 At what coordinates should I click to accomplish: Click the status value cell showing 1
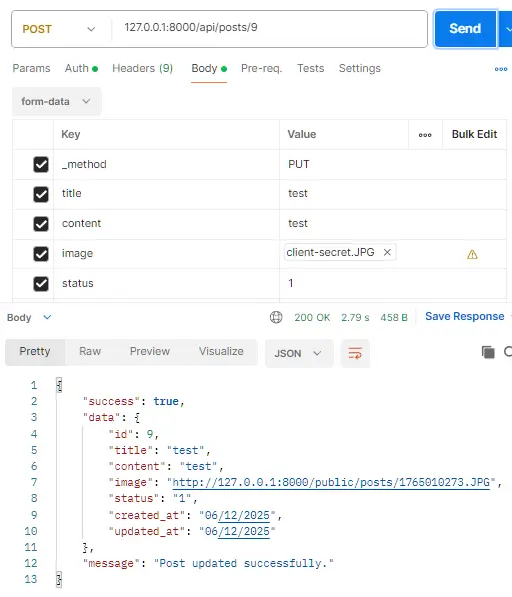click(x=392, y=283)
